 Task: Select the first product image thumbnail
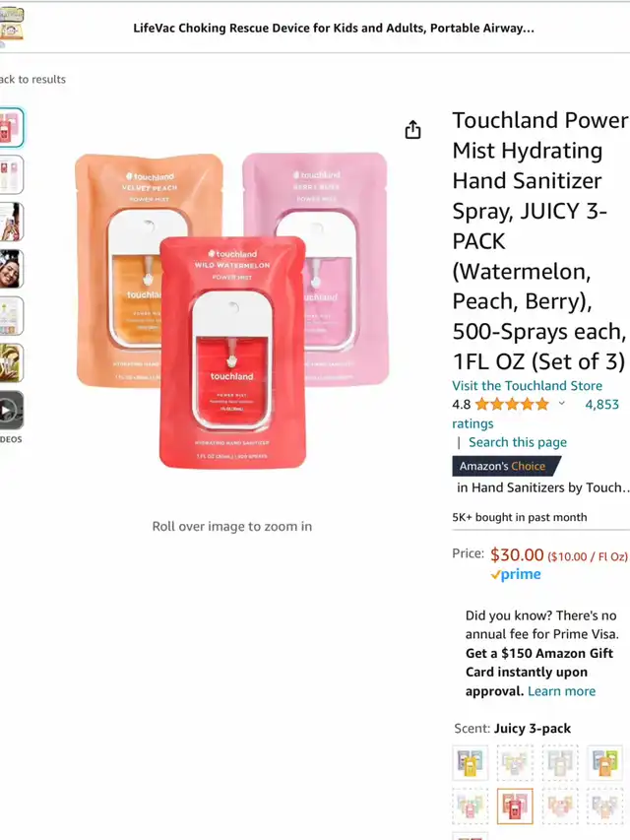(x=11, y=127)
